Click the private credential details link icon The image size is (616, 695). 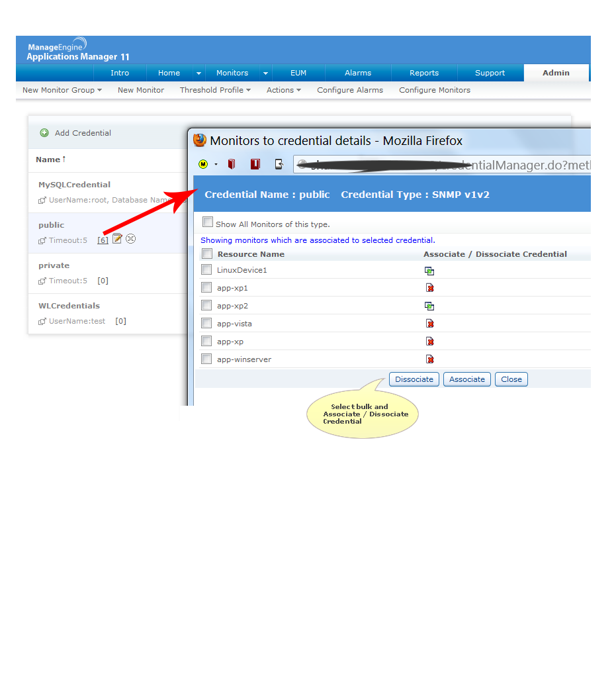click(x=42, y=281)
